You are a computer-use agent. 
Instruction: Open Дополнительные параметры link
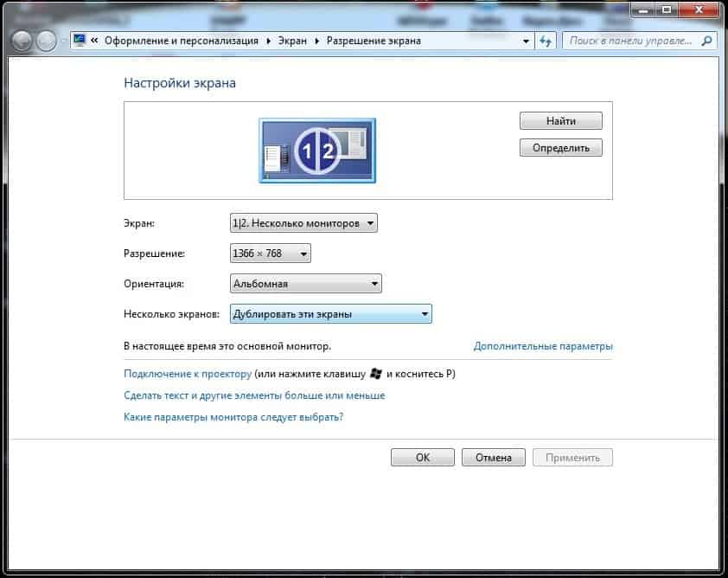pos(543,346)
